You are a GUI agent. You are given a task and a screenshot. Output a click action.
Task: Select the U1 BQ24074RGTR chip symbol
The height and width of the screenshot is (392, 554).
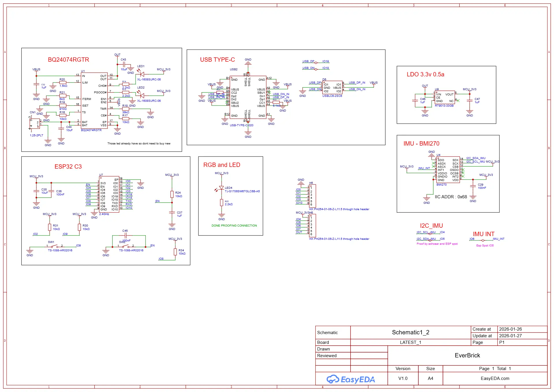pyautogui.click(x=94, y=100)
